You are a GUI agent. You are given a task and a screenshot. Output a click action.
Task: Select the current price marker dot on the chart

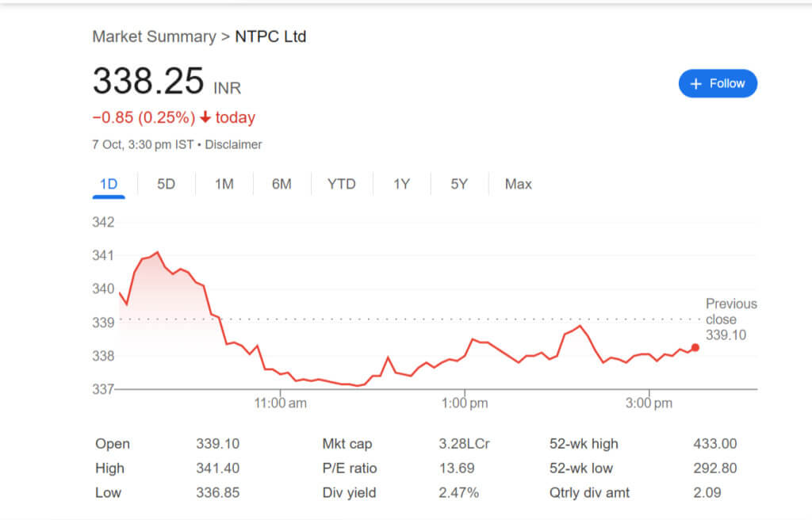695,347
